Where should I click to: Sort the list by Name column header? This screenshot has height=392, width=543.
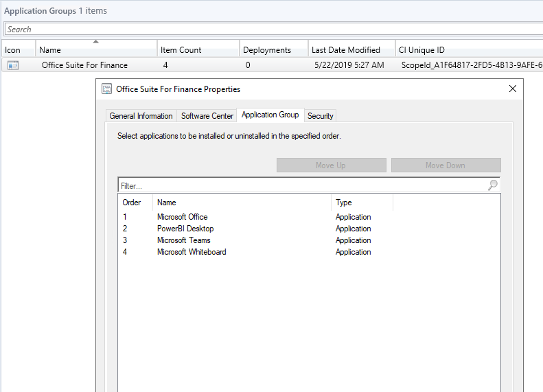[x=96, y=50]
